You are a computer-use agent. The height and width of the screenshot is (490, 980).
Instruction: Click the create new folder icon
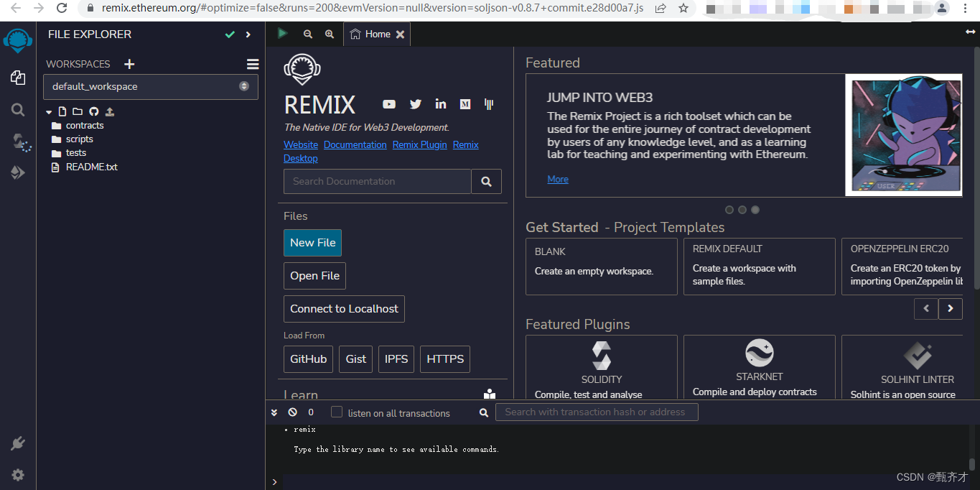76,111
